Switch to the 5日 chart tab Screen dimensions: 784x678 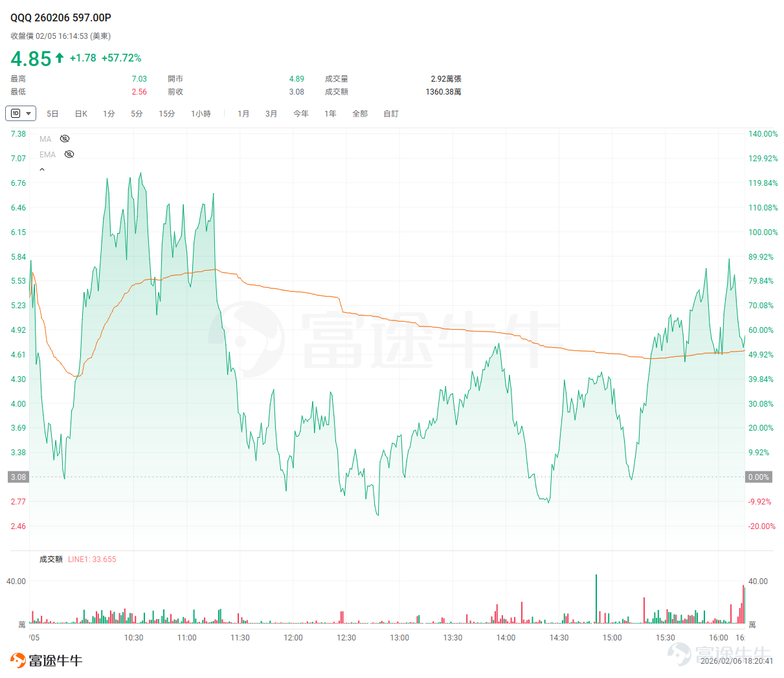click(x=52, y=114)
